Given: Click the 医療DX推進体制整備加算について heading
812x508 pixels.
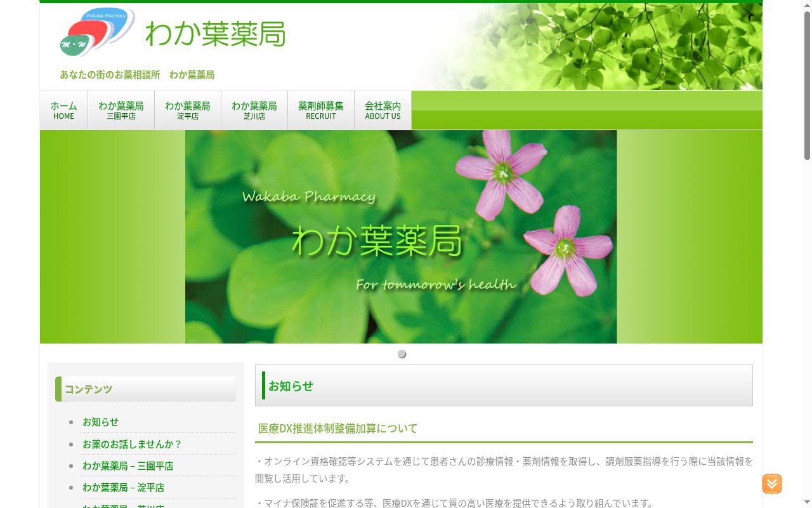Looking at the screenshot, I should pos(337,429).
